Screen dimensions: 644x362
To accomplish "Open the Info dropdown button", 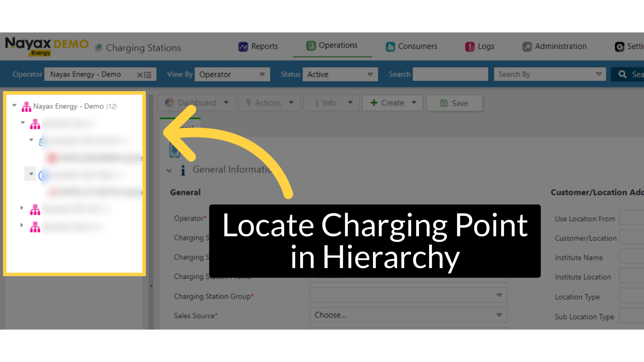I will tap(331, 103).
